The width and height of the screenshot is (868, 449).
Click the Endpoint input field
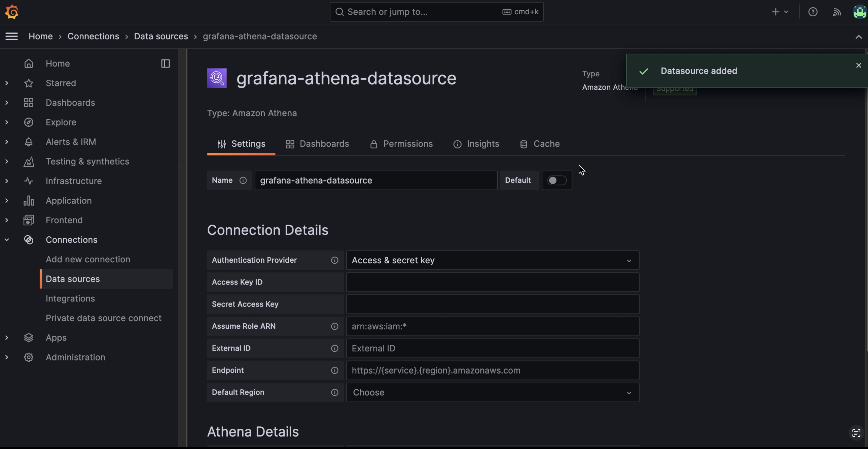pyautogui.click(x=493, y=370)
